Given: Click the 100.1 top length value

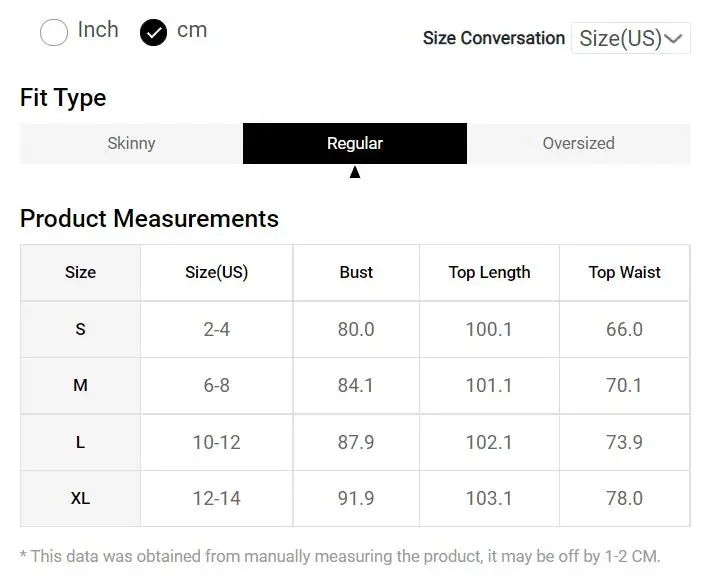Looking at the screenshot, I should 489,329.
